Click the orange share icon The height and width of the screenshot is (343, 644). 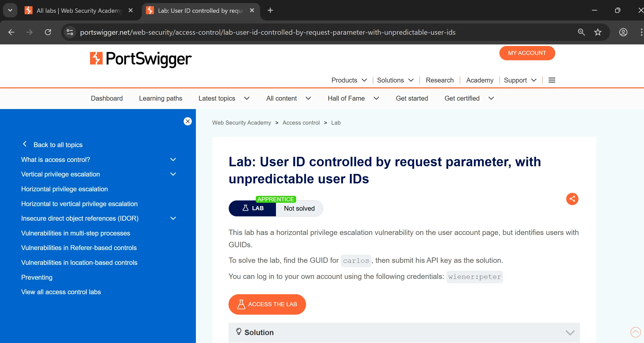(572, 199)
